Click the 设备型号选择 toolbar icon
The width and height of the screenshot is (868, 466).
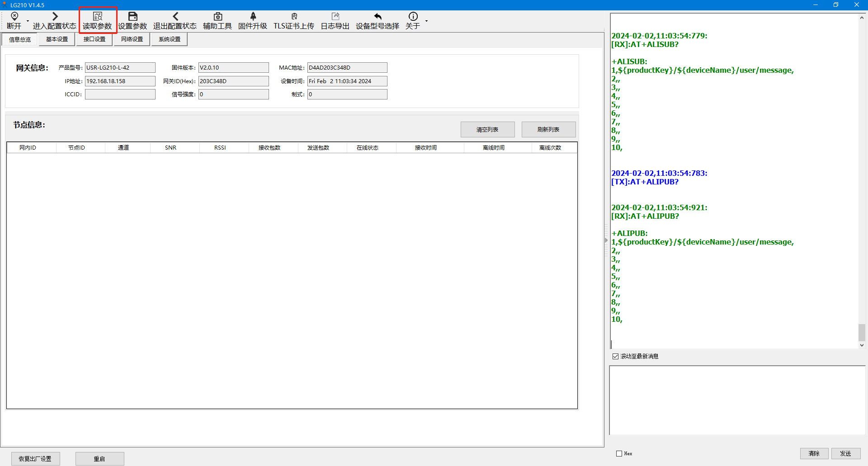378,16
